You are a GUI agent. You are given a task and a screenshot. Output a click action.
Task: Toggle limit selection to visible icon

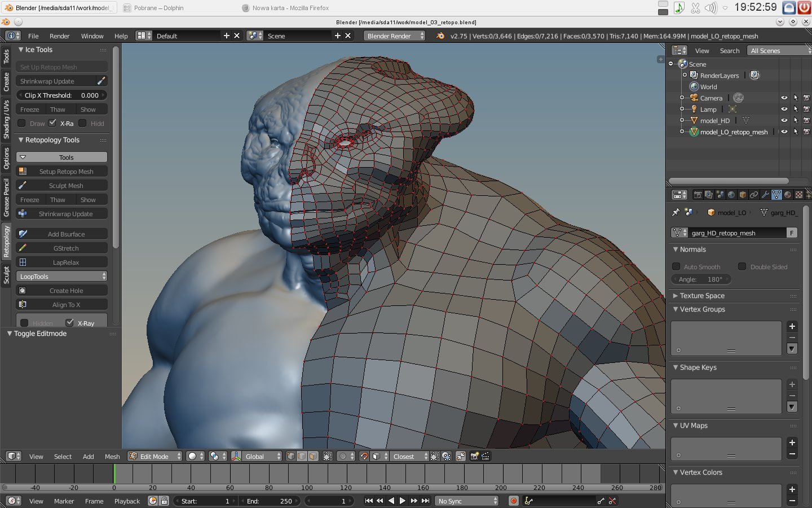328,456
